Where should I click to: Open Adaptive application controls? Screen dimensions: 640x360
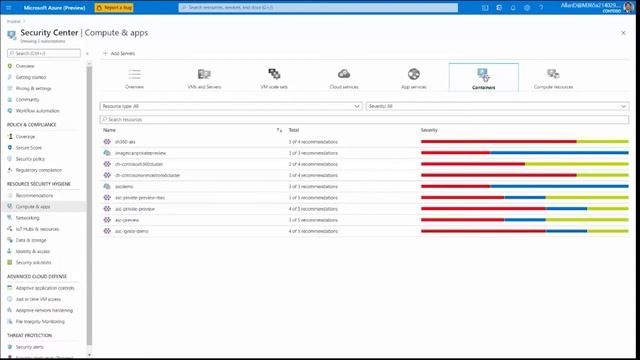[x=45, y=288]
